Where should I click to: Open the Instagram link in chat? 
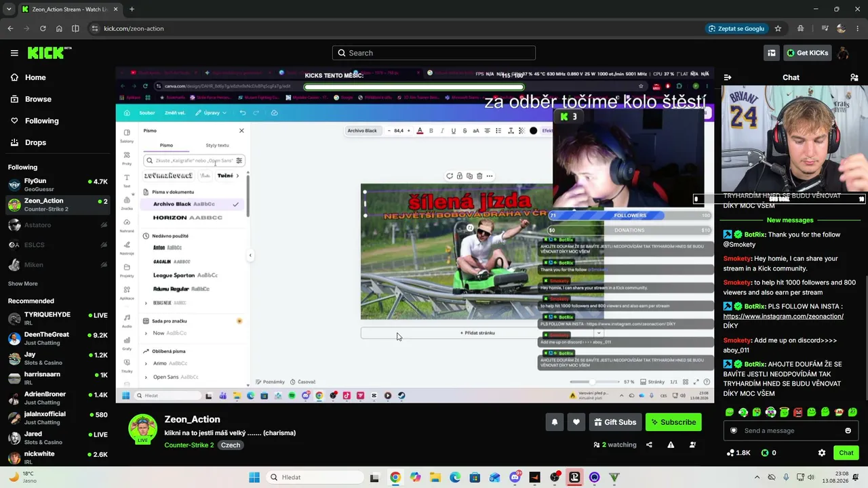point(783,317)
